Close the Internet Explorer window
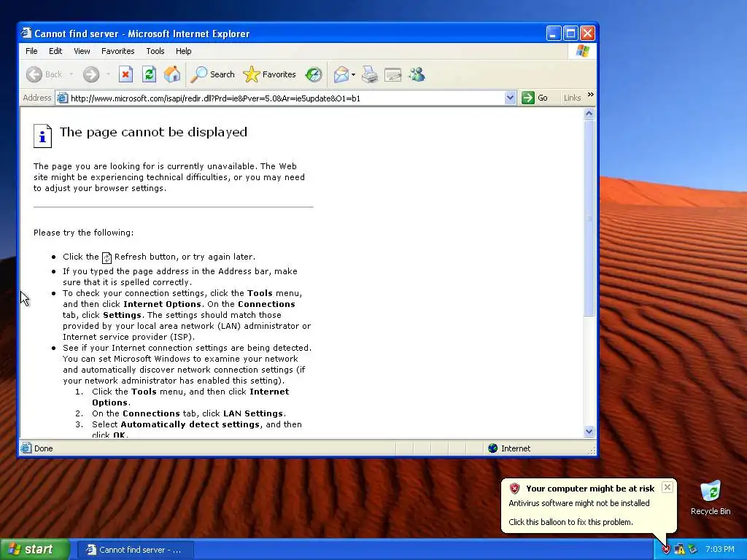Image resolution: width=747 pixels, height=560 pixels. (x=587, y=34)
